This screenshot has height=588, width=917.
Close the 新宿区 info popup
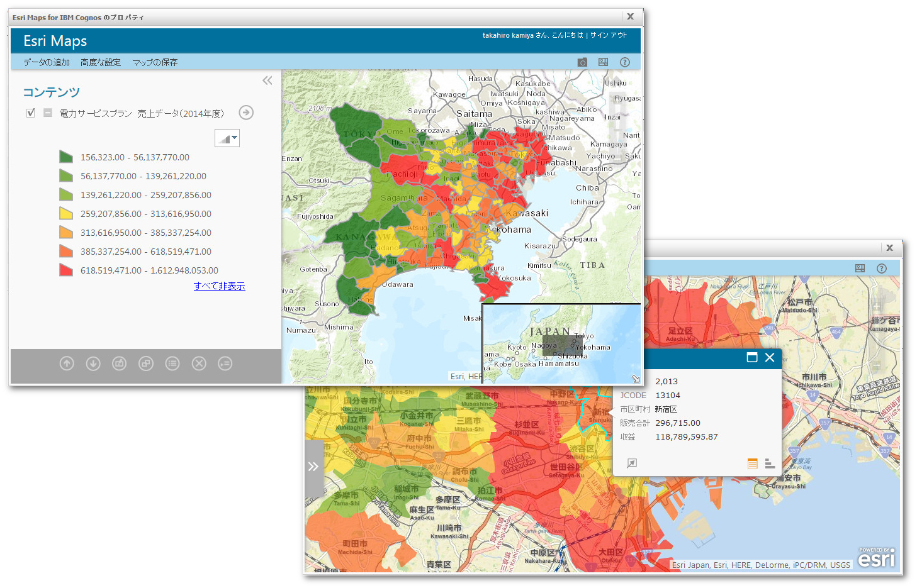click(770, 357)
